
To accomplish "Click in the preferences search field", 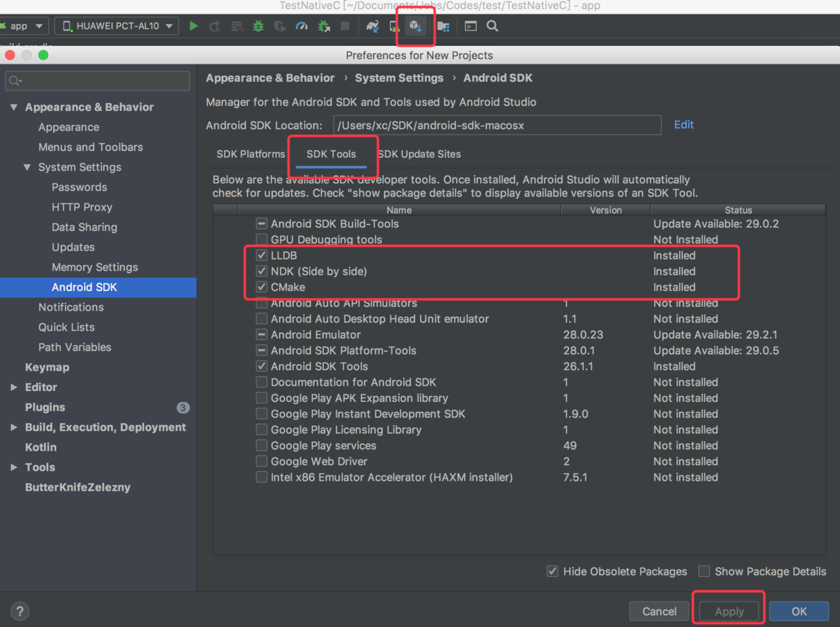I will click(x=98, y=81).
